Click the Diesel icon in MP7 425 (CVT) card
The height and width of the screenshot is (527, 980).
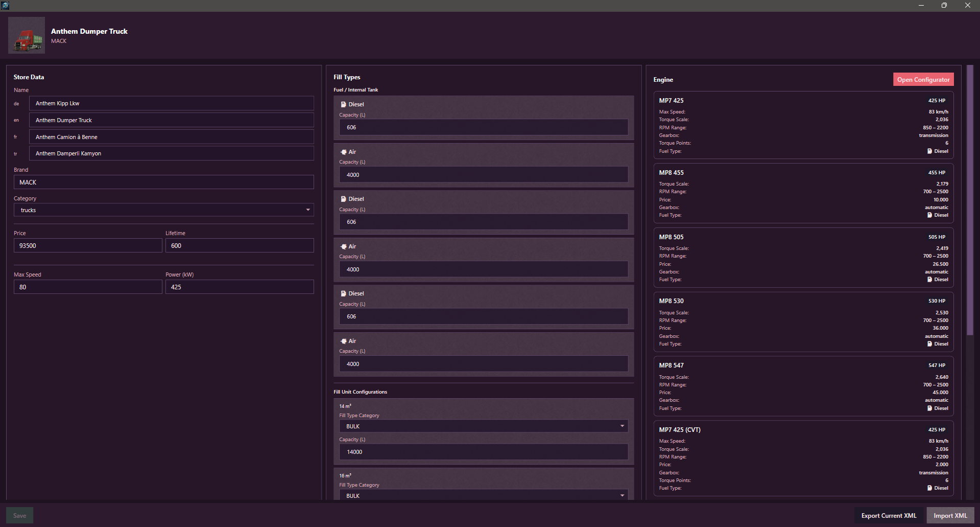pos(929,488)
